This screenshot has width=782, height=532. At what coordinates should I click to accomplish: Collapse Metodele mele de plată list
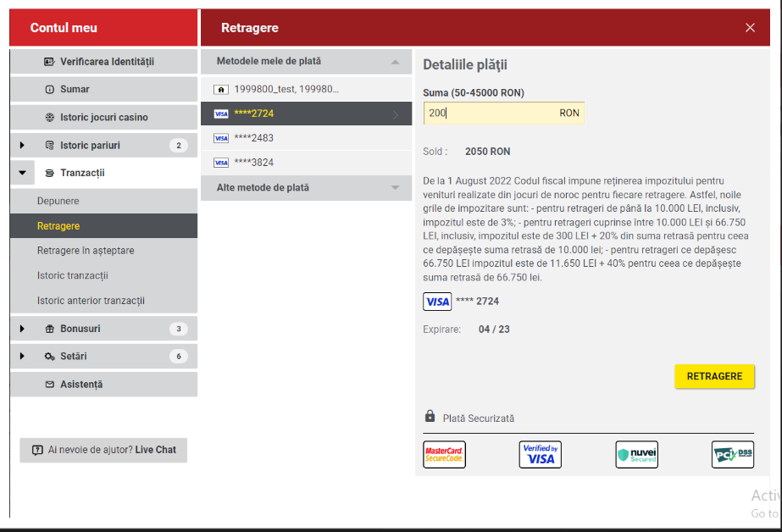pos(395,62)
